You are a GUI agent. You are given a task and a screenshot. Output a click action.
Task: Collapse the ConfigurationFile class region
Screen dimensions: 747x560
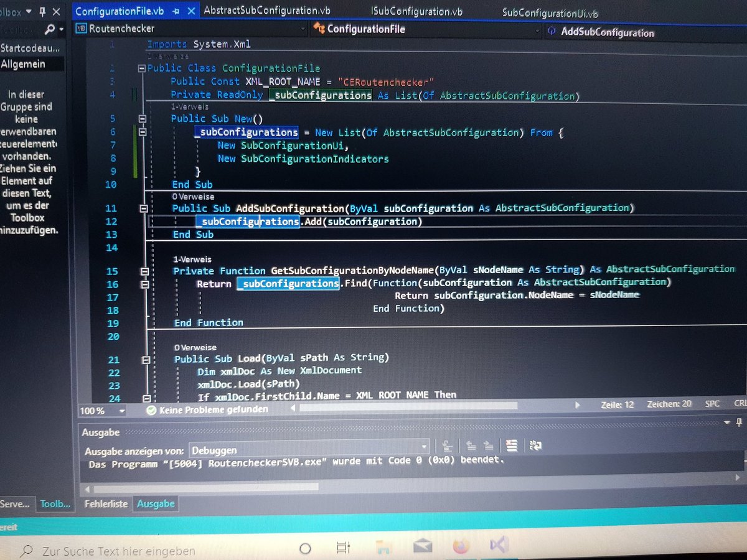[x=142, y=68]
